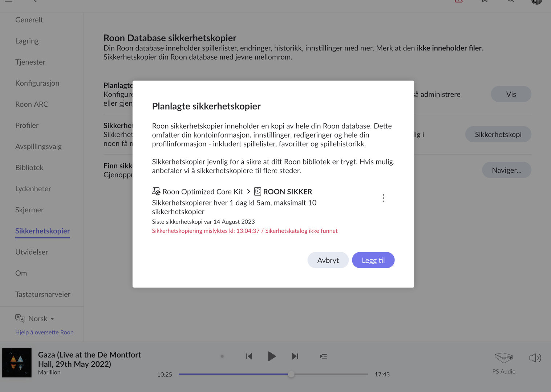Click the translation language icon

(x=20, y=318)
